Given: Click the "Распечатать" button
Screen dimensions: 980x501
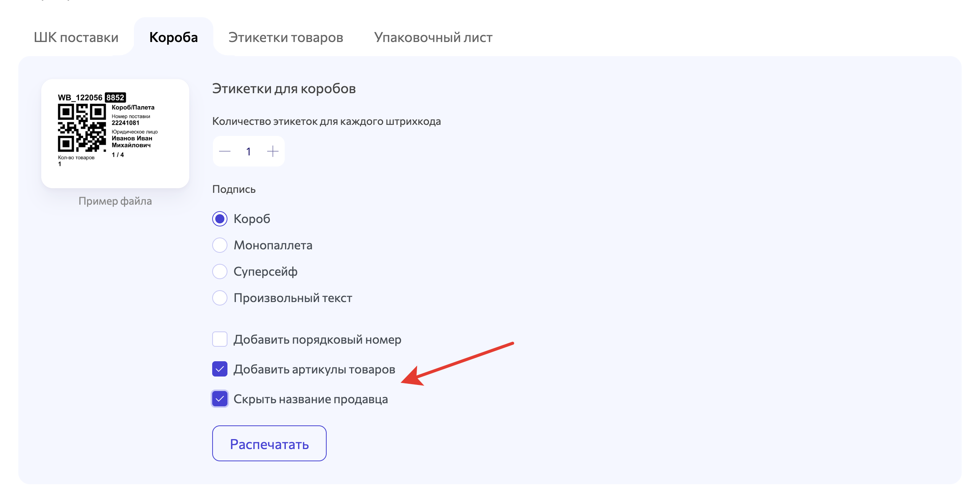Looking at the screenshot, I should tap(269, 443).
